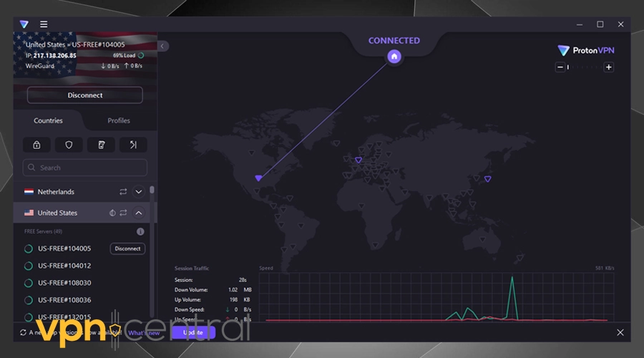Switch to the Countries tab
The image size is (644, 358).
pos(48,120)
